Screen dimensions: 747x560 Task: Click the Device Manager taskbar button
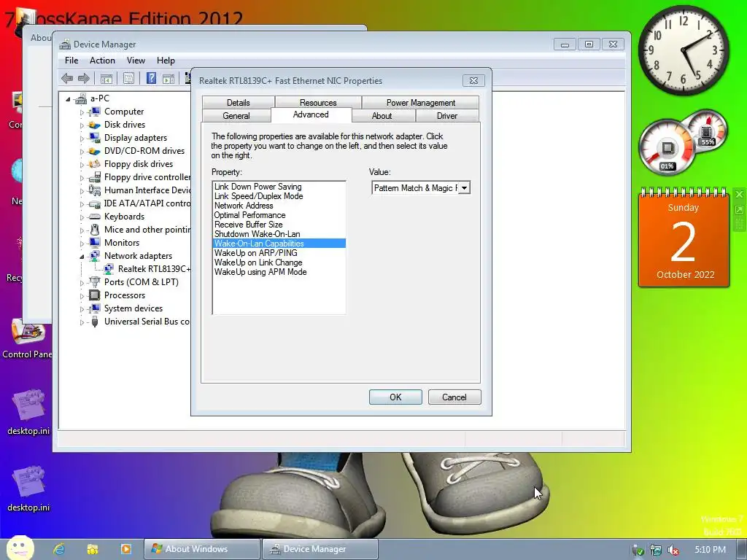(320, 549)
